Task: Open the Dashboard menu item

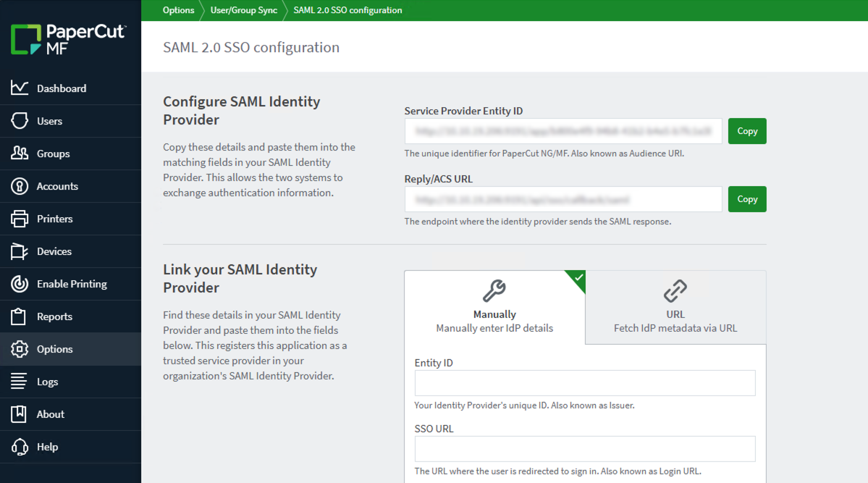Action: pos(70,88)
